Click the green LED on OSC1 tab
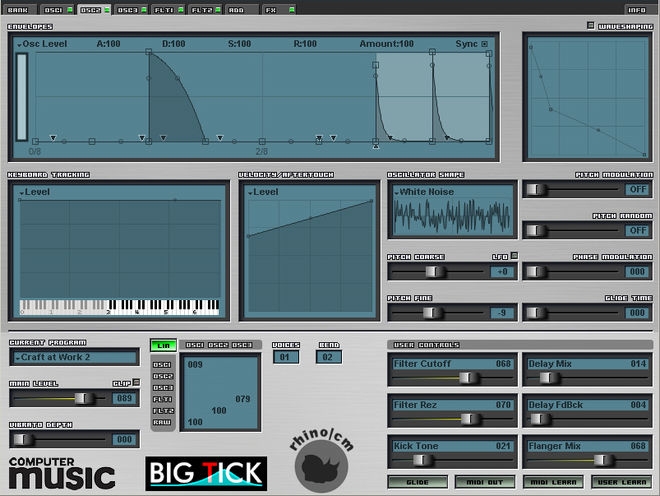Image resolution: width=660 pixels, height=496 pixels. [69, 9]
